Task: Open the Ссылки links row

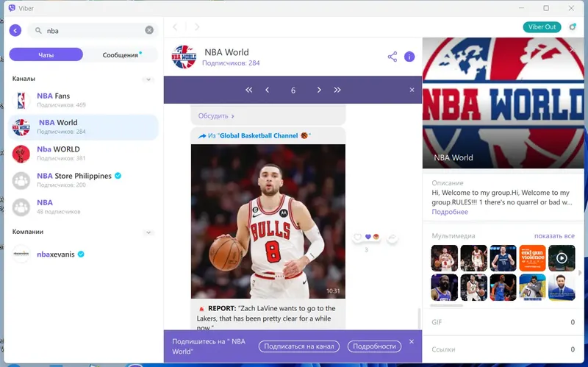Action: click(x=503, y=349)
